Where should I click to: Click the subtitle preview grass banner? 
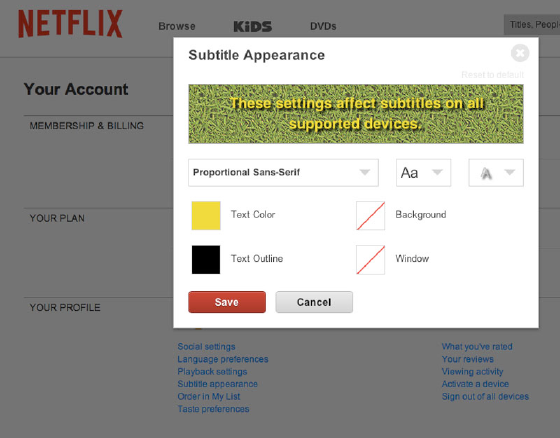pos(356,114)
